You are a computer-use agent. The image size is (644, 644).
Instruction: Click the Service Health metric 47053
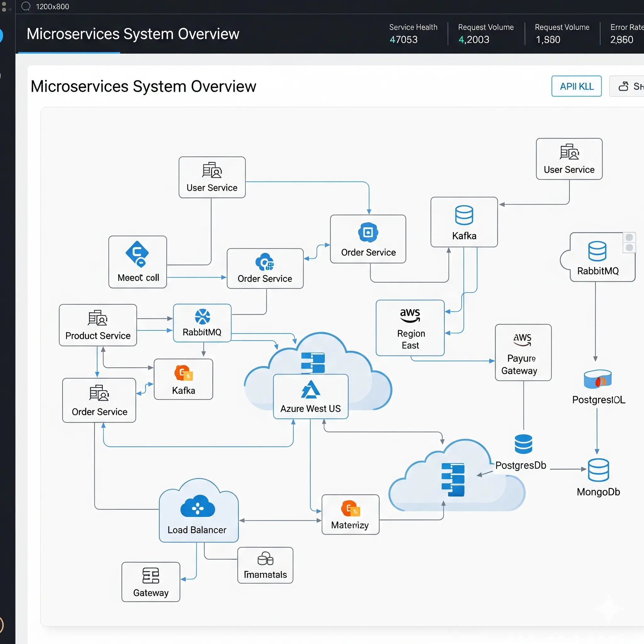click(x=403, y=39)
